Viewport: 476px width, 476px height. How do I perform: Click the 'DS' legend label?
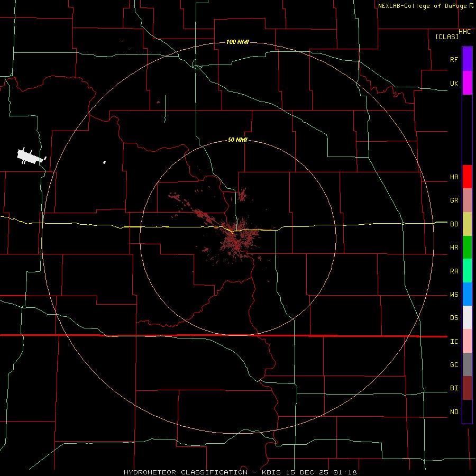pos(454,318)
